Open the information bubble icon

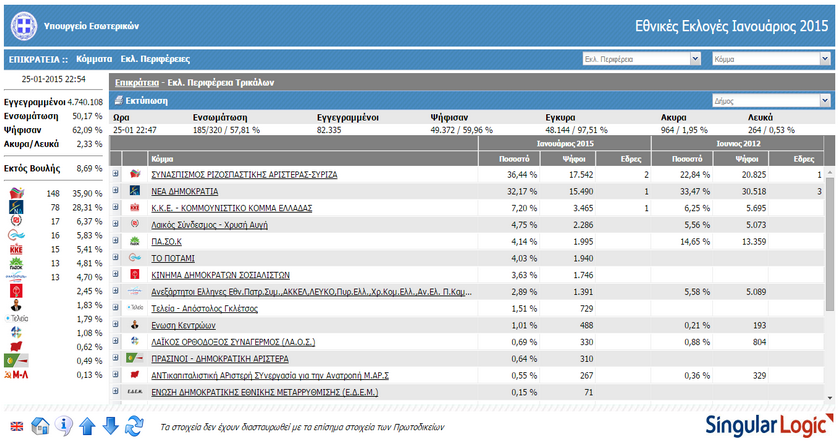[x=63, y=426]
